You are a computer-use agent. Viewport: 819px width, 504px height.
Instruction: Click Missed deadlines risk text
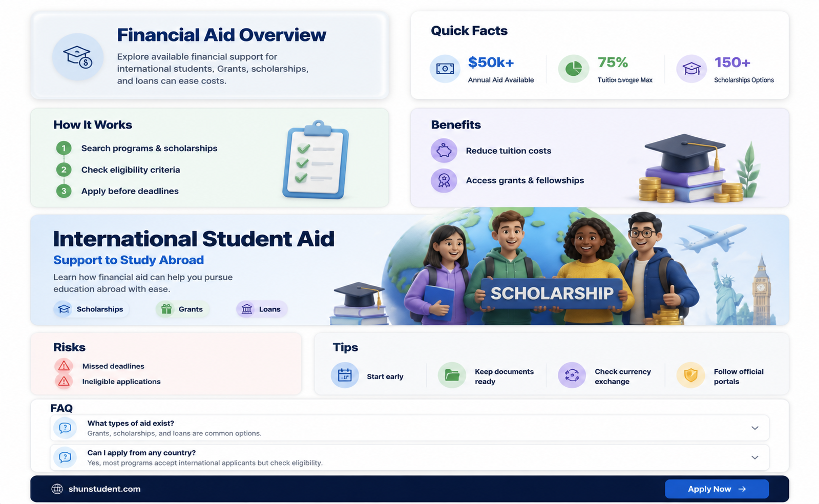(113, 366)
